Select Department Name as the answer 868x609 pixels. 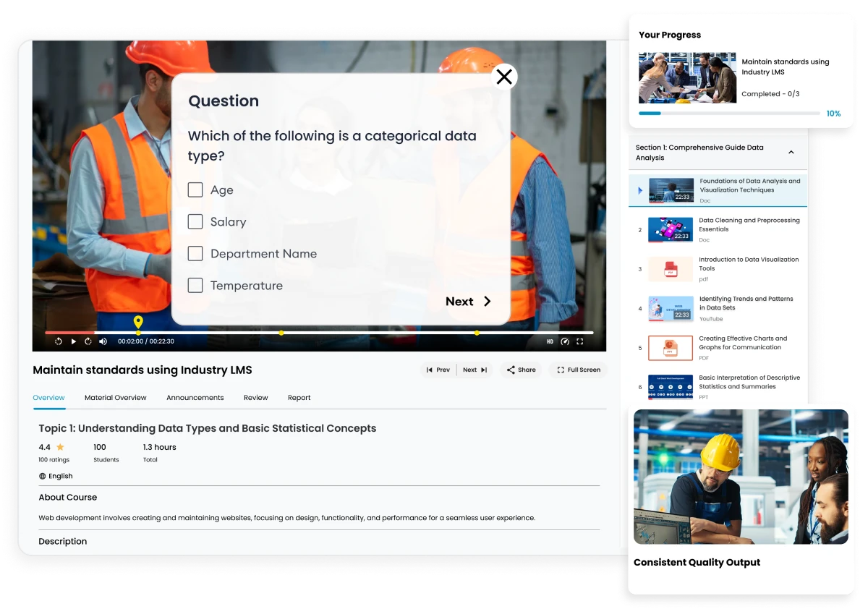[x=195, y=253]
